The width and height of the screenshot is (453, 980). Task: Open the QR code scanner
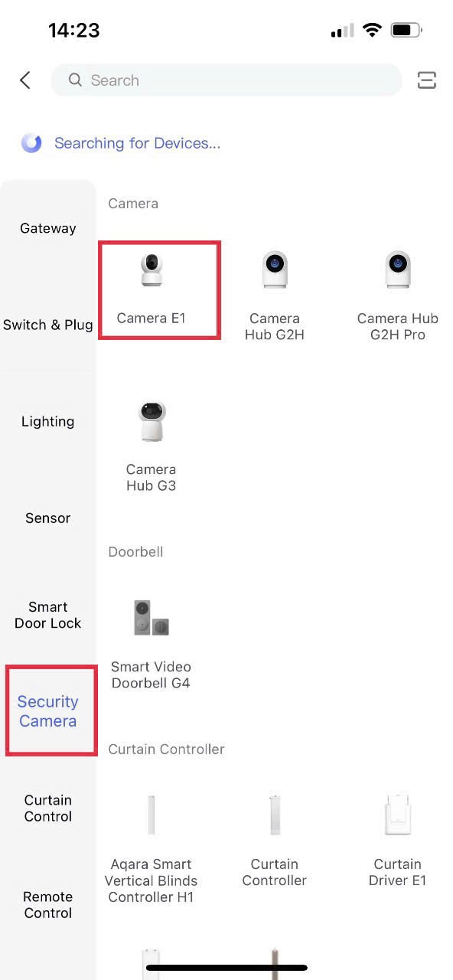[426, 80]
